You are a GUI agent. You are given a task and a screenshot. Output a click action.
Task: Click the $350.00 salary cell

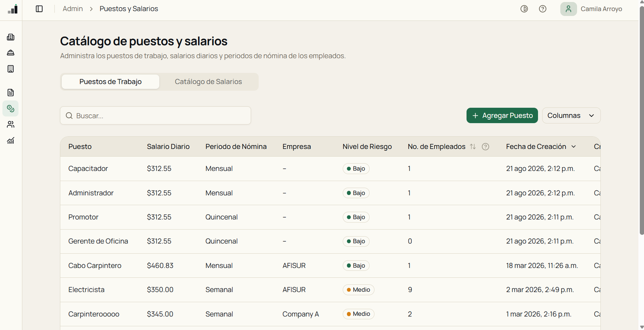click(x=160, y=290)
